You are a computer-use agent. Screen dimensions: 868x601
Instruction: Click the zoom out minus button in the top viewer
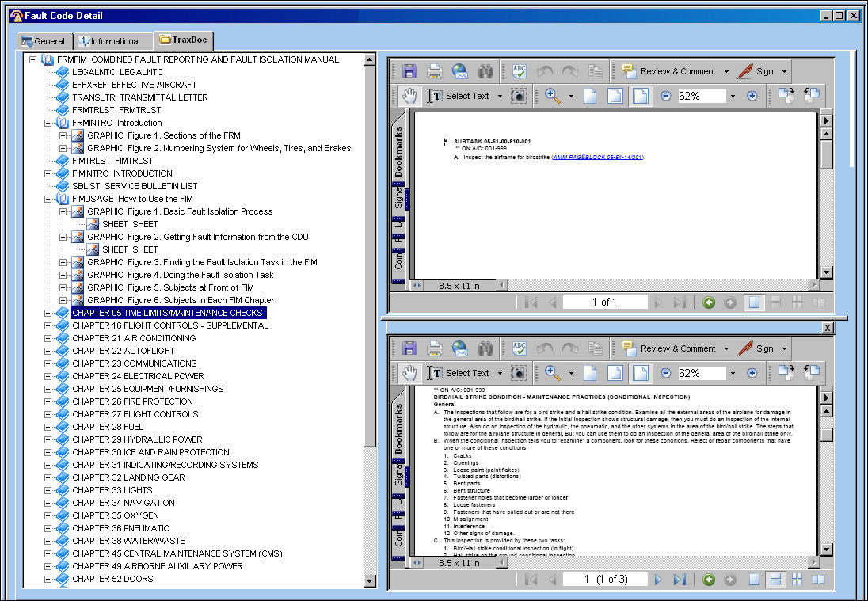tap(666, 96)
